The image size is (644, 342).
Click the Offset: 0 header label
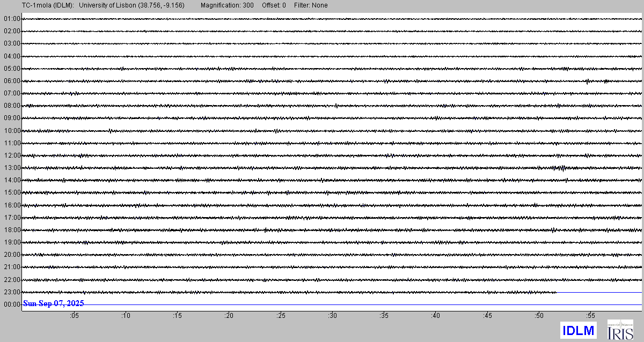point(274,5)
